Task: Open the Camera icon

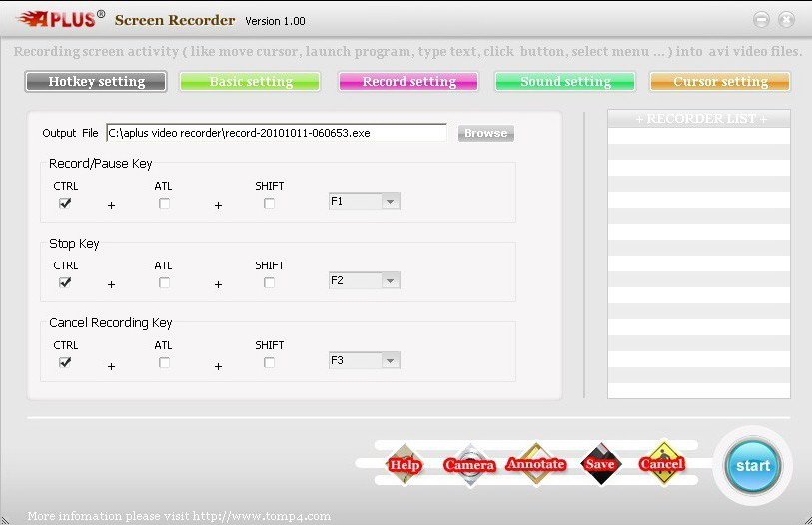Action: [x=470, y=464]
